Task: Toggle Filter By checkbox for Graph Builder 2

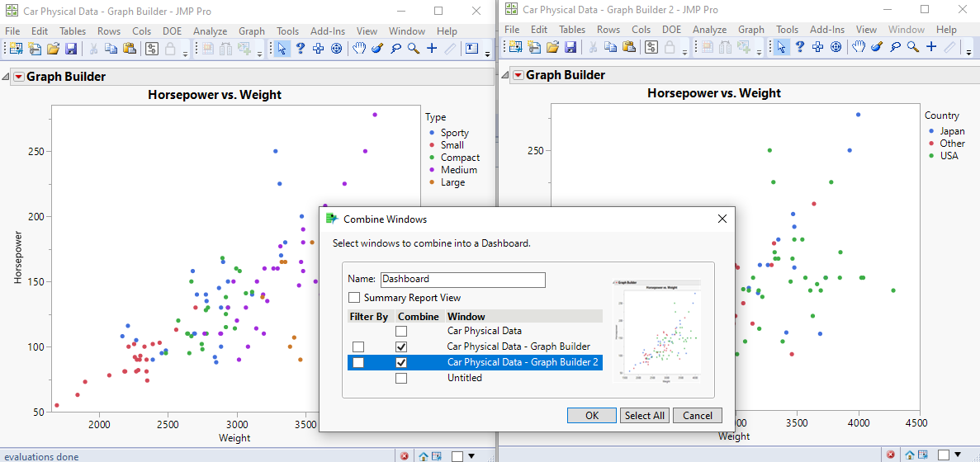Action: tap(358, 362)
